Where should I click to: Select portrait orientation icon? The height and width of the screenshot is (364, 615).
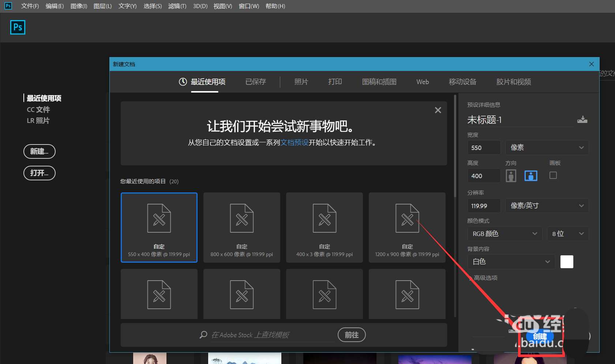click(x=511, y=176)
